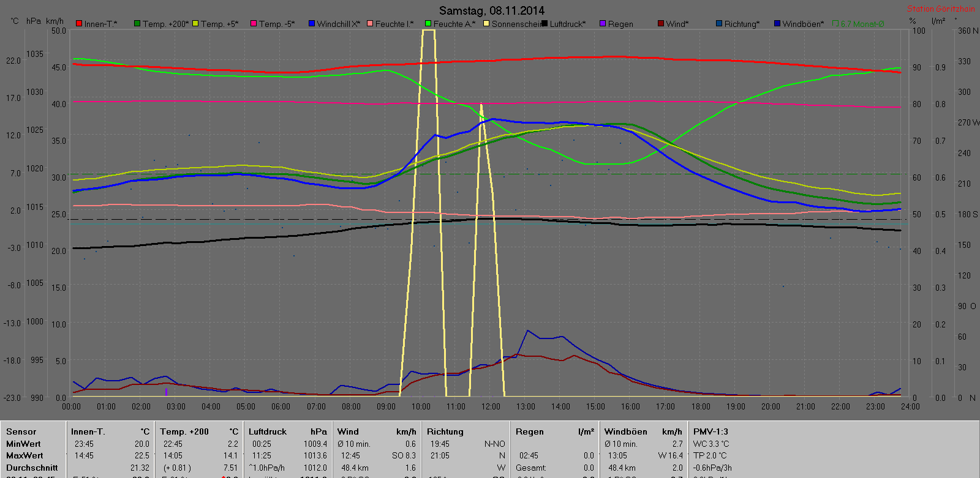Viewport: 980px width, 478px height.
Task: Click the Richtung table column header
Action: (x=445, y=431)
